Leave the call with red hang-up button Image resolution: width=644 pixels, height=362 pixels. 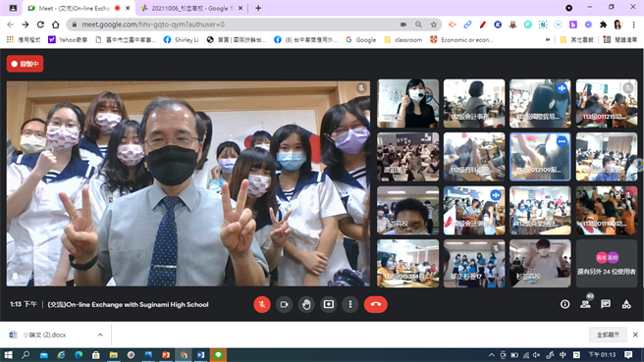click(375, 304)
